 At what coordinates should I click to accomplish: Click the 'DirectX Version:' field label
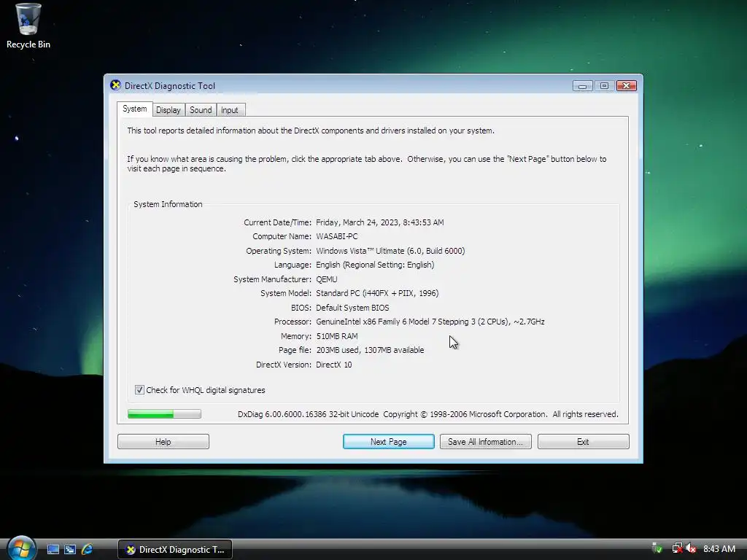click(x=284, y=365)
